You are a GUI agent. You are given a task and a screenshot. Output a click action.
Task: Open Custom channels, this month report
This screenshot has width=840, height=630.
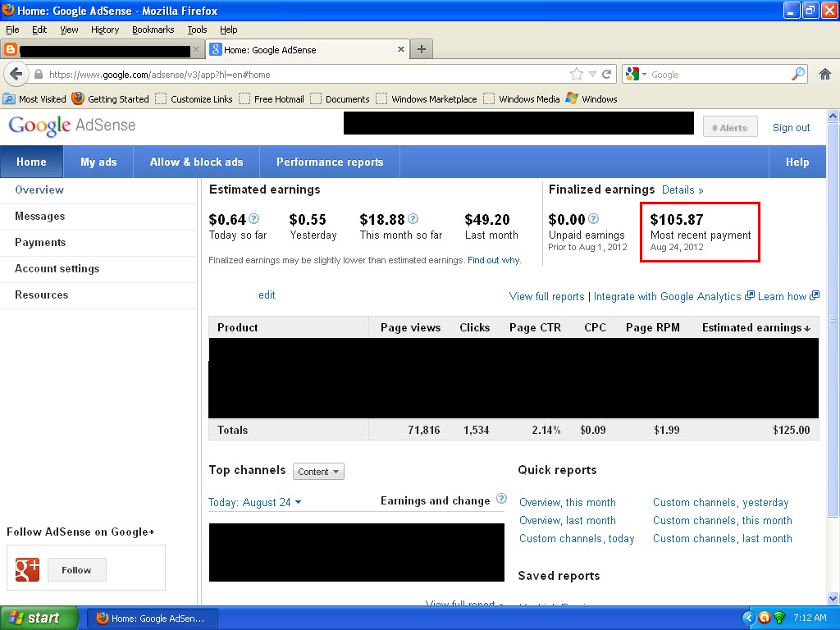coord(722,521)
